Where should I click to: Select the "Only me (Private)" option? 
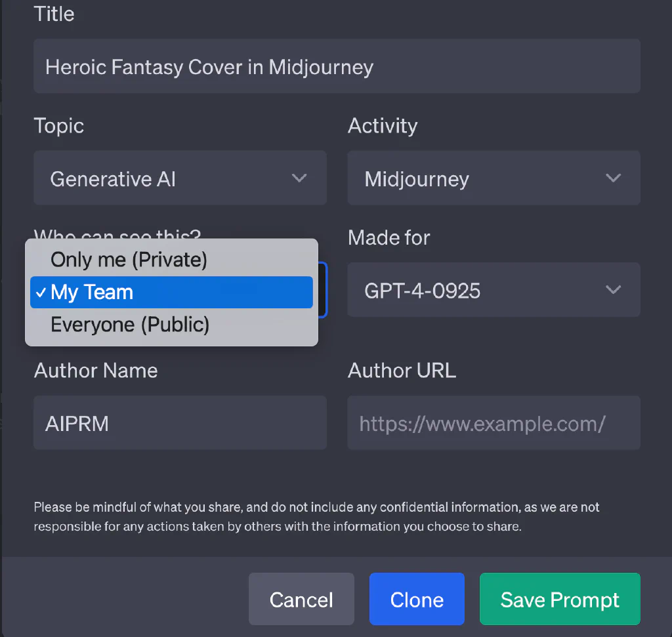click(x=129, y=260)
